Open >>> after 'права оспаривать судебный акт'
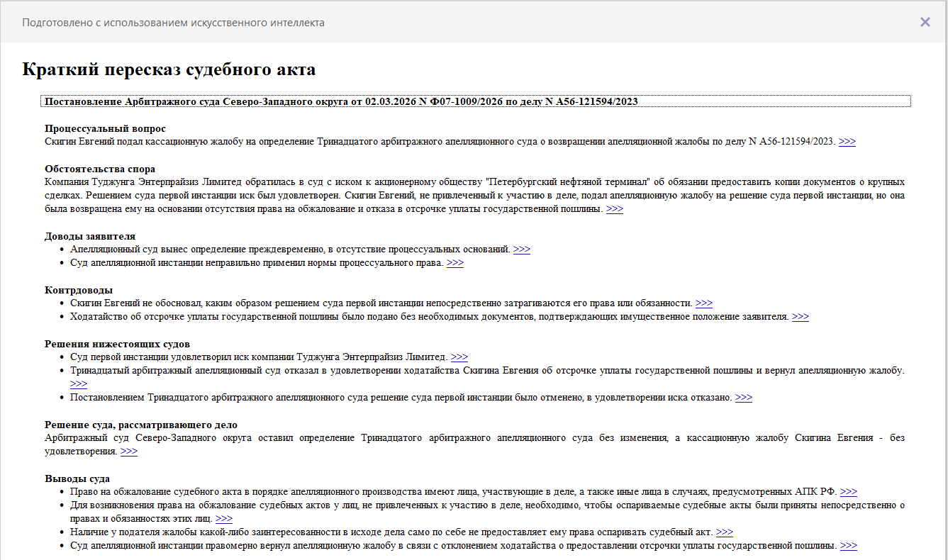This screenshot has height=560, width=948. click(x=724, y=532)
